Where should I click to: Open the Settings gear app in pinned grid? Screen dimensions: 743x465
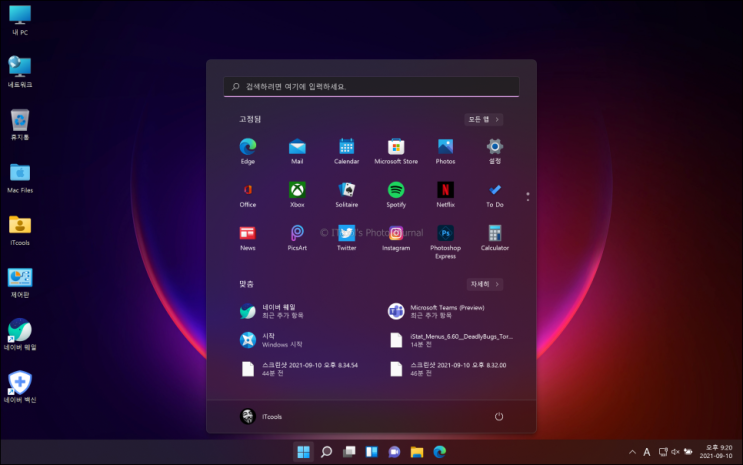point(495,151)
